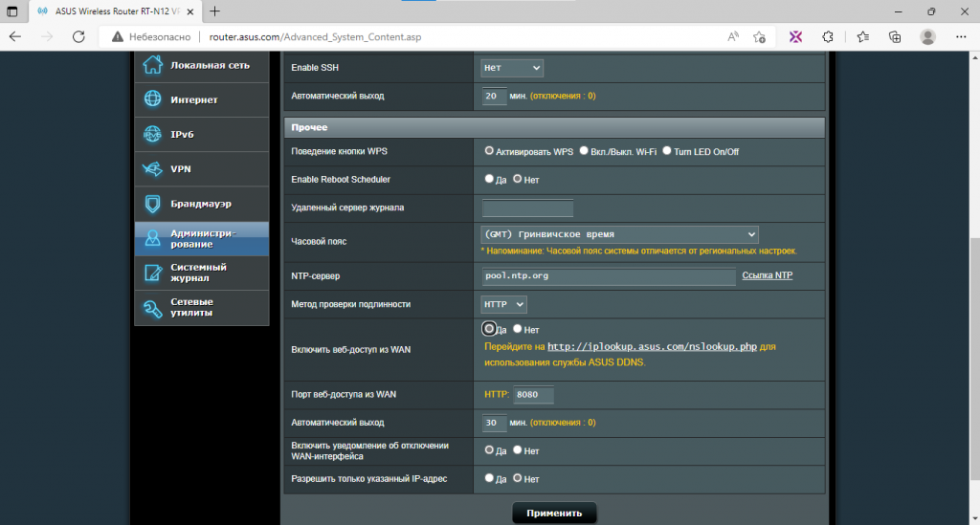Close the ASUS Wireless Router tab

190,11
